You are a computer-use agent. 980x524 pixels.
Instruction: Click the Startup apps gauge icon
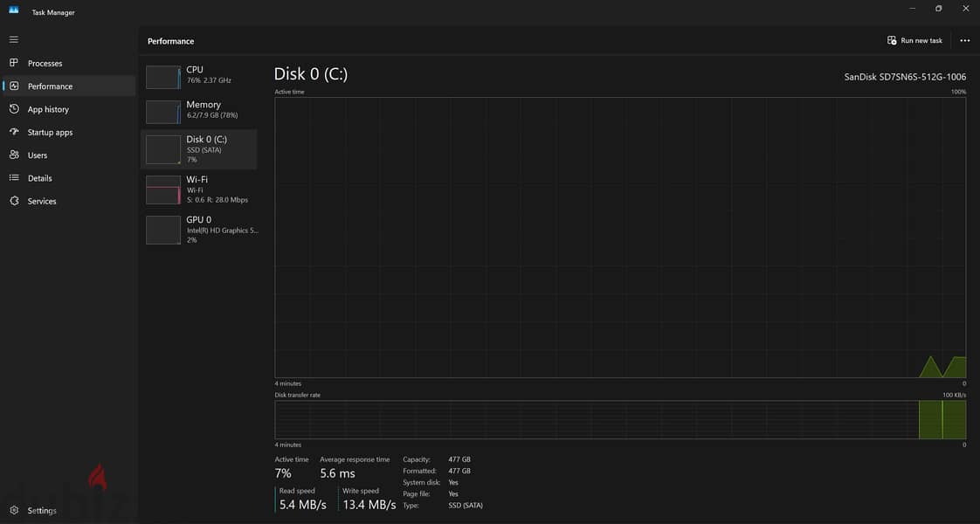(14, 132)
